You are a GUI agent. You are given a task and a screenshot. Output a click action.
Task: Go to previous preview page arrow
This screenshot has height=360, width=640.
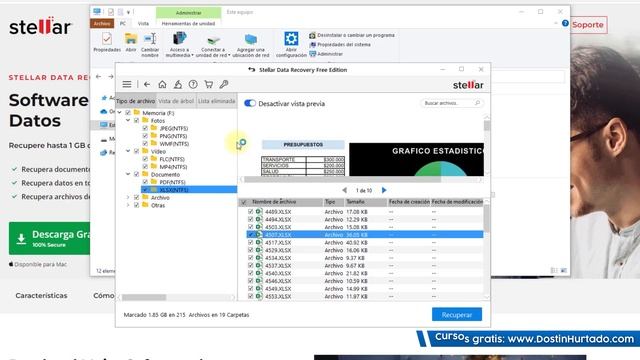click(x=344, y=190)
